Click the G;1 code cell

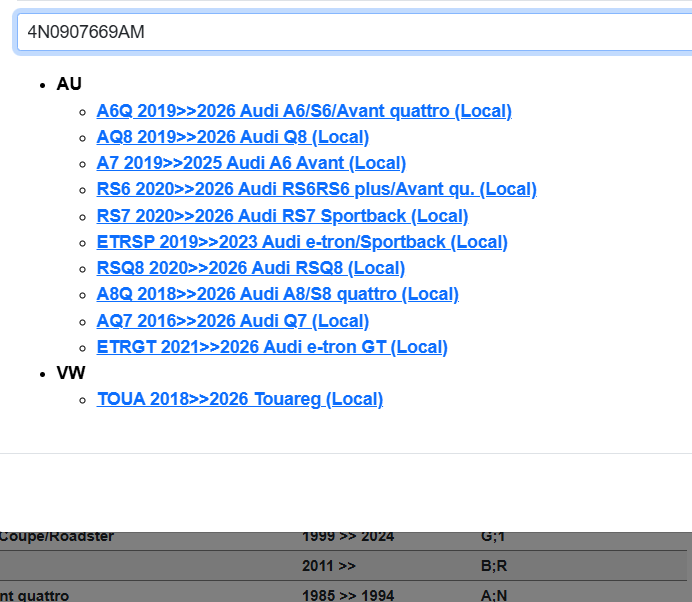pos(493,537)
